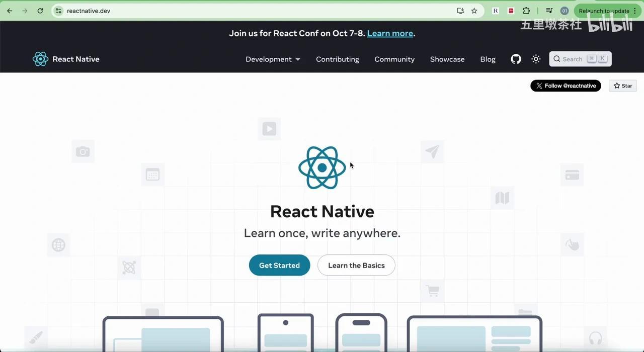Expand the Development dropdown menu
The image size is (644, 352).
click(x=273, y=59)
